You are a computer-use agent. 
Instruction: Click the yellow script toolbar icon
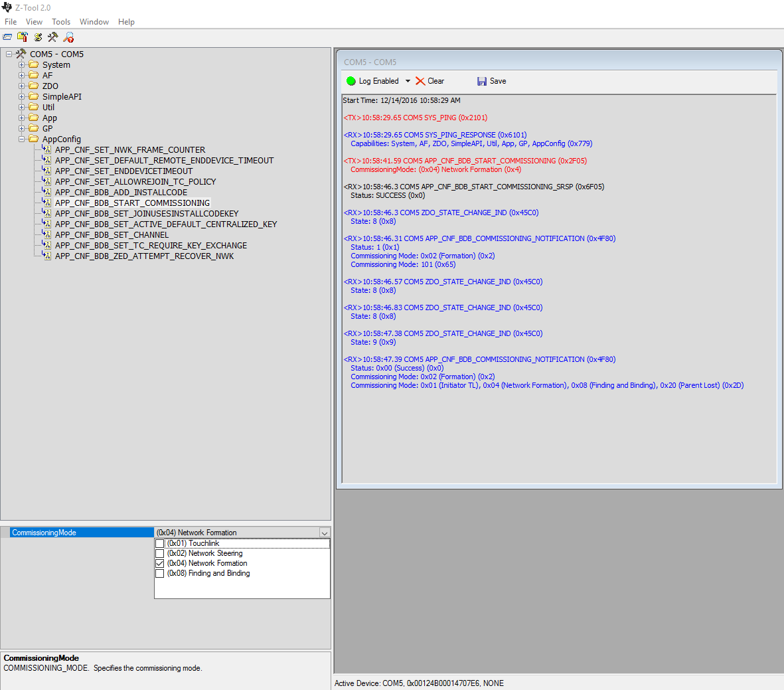pos(38,37)
